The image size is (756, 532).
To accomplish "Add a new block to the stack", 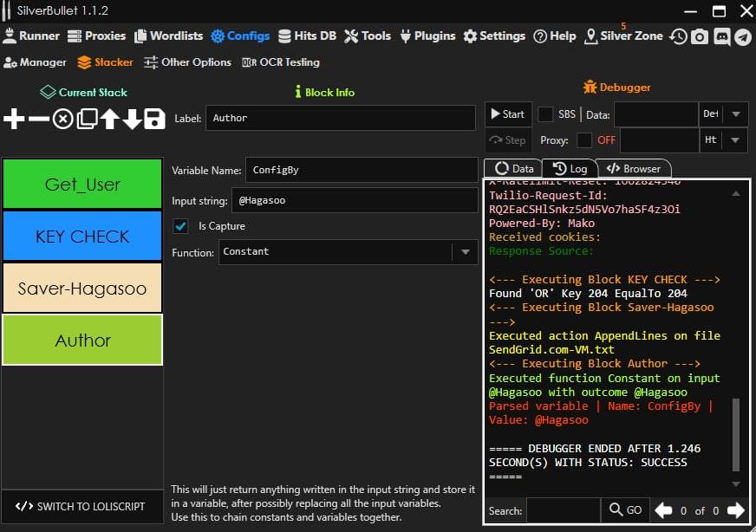I will pos(14,120).
